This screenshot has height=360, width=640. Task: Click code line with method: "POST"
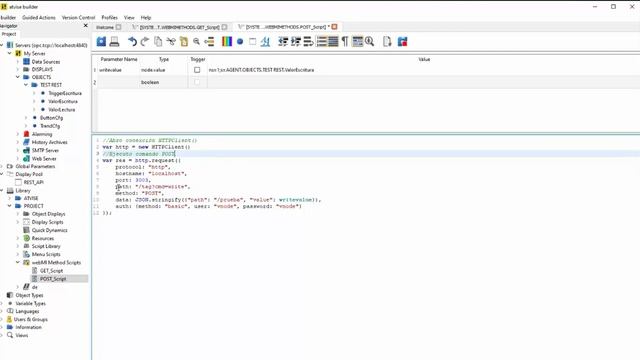pos(139,193)
